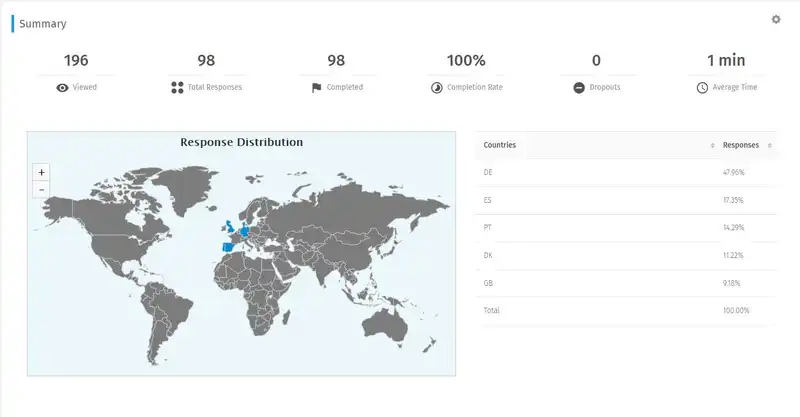
Task: Click the minus circle Dropouts icon
Action: (579, 88)
